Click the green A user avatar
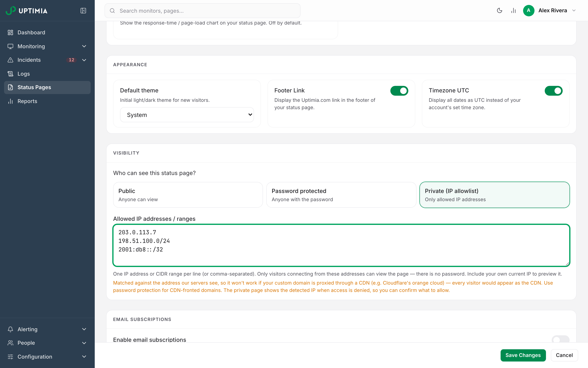588x368 pixels. point(528,10)
